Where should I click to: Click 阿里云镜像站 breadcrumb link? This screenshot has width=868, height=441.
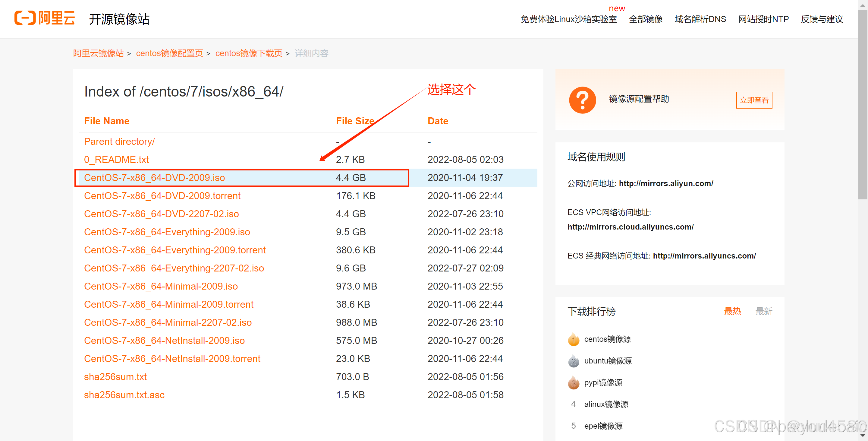(98, 53)
